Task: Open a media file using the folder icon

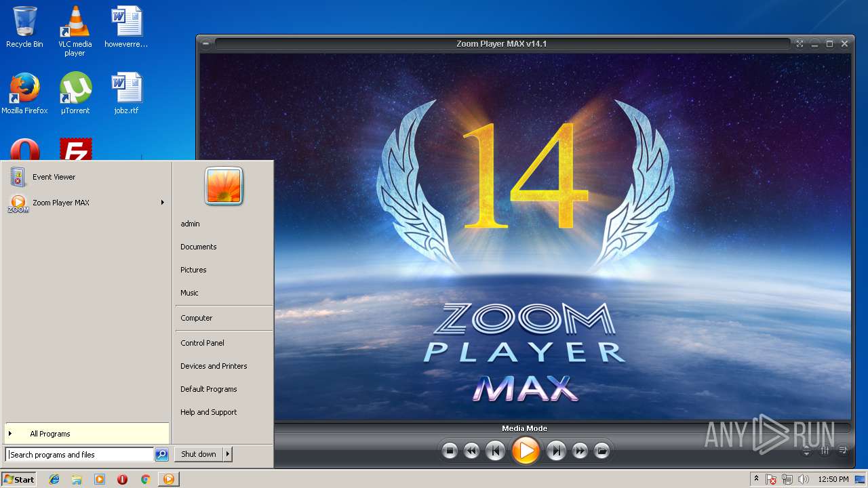Action: click(601, 450)
